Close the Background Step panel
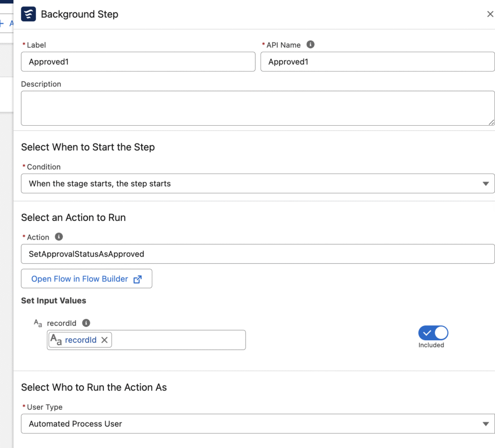This screenshot has width=495, height=448. tap(490, 14)
